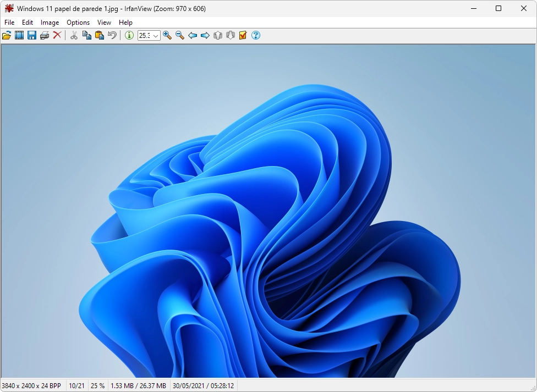Click inside the zoom value field
Screen dimensions: 537x392
pyautogui.click(x=145, y=36)
